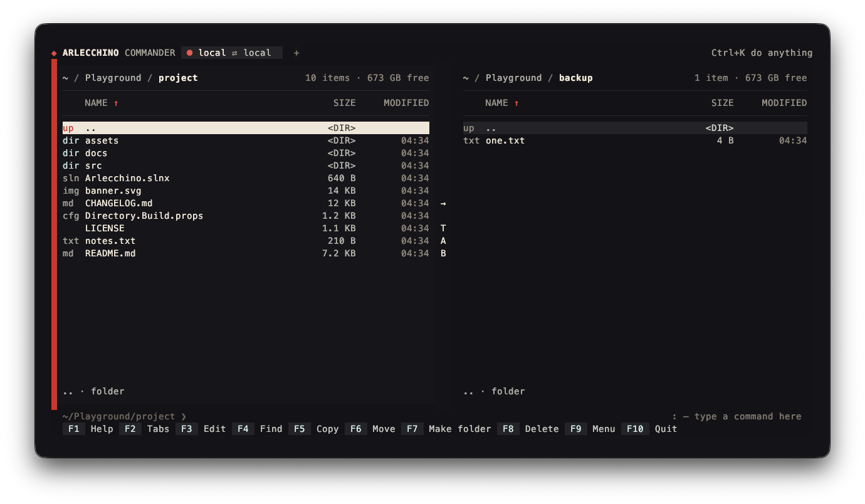The height and width of the screenshot is (504, 865).
Task: Open F9 Menu
Action: pos(590,429)
